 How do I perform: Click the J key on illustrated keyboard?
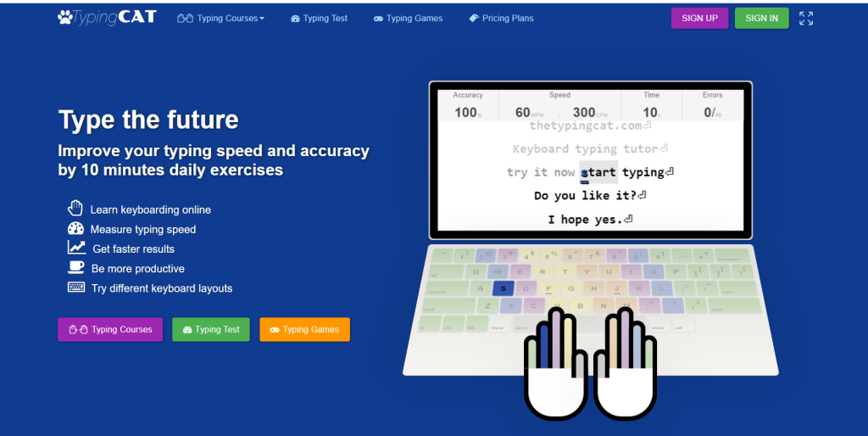click(617, 288)
